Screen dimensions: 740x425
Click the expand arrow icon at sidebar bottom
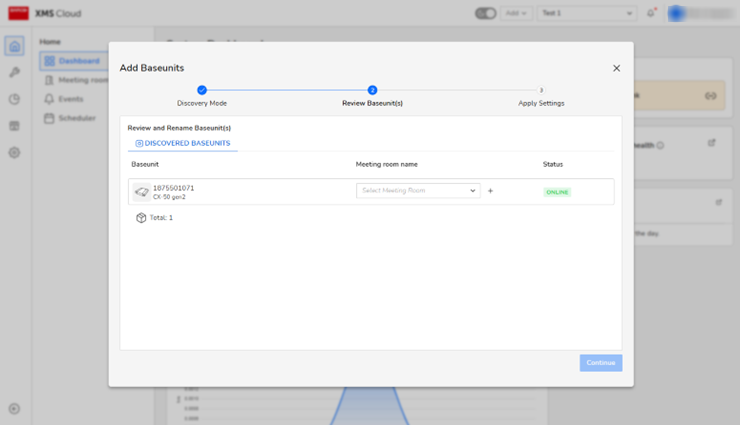coord(14,408)
